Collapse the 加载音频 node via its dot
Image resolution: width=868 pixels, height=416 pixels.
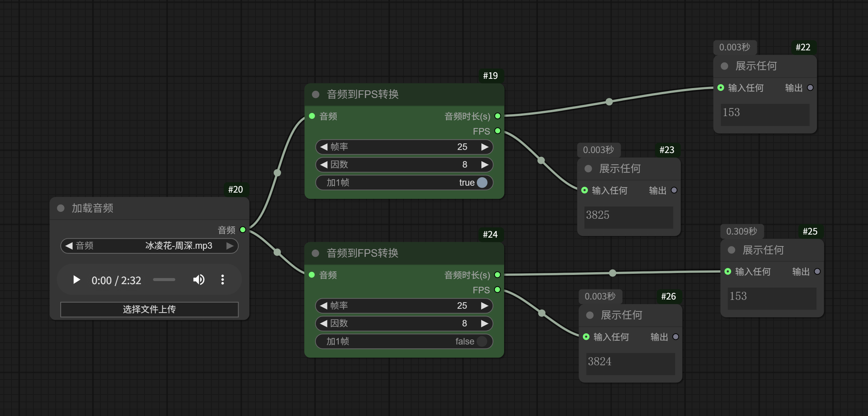coord(61,208)
